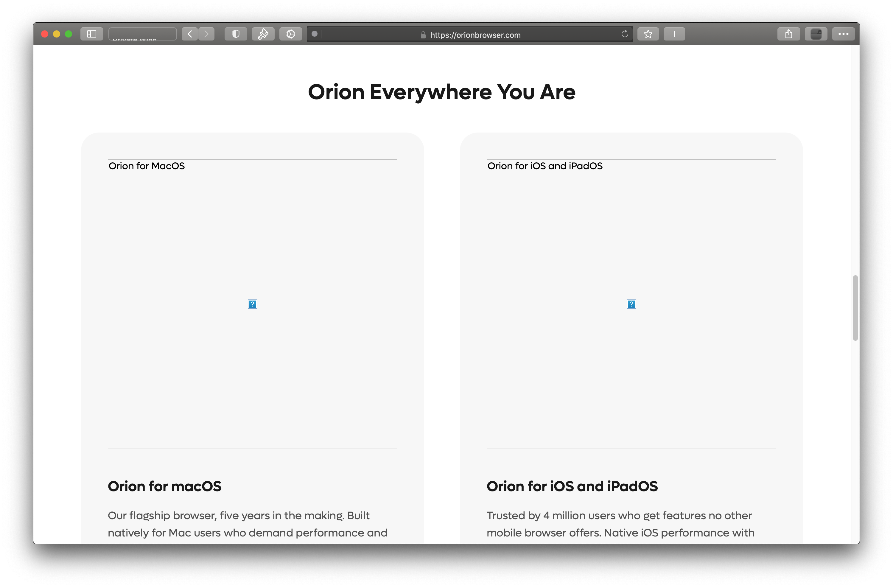
Task: Click the 'Our flagship browser' paragraph
Action: coord(248,524)
